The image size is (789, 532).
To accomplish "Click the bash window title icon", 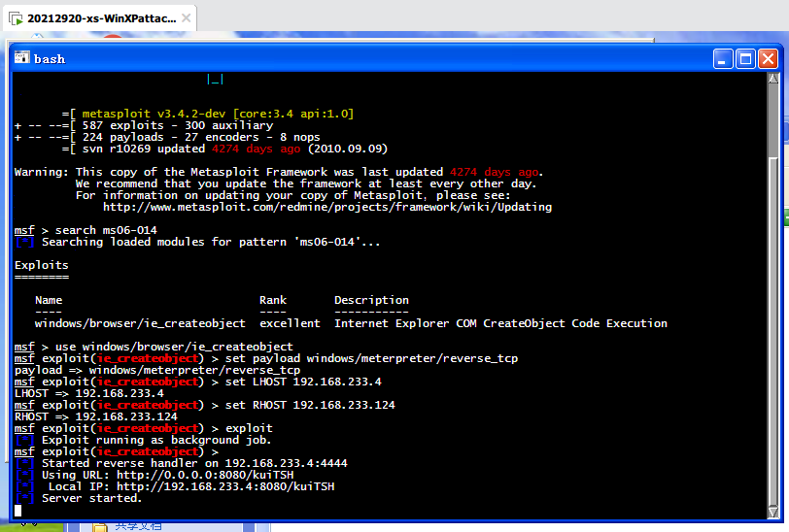I will 21,58.
